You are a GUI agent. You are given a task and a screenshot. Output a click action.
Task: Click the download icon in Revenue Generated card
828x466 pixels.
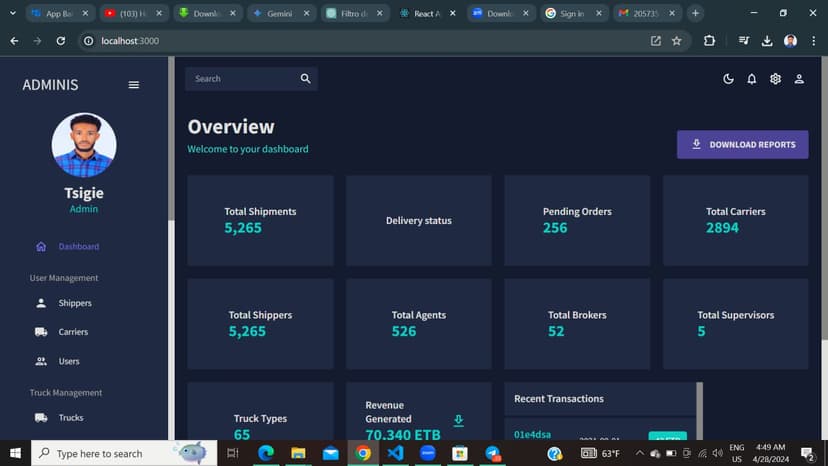pyautogui.click(x=459, y=420)
